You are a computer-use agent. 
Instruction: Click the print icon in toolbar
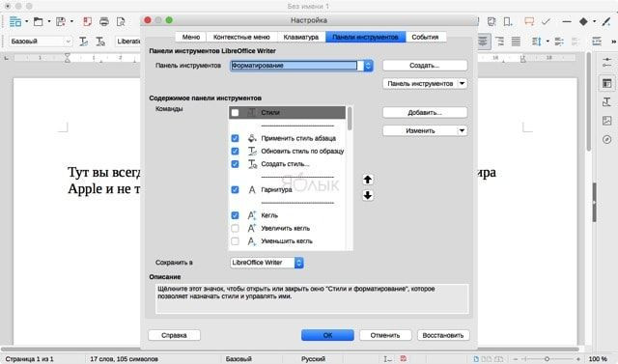pos(104,21)
